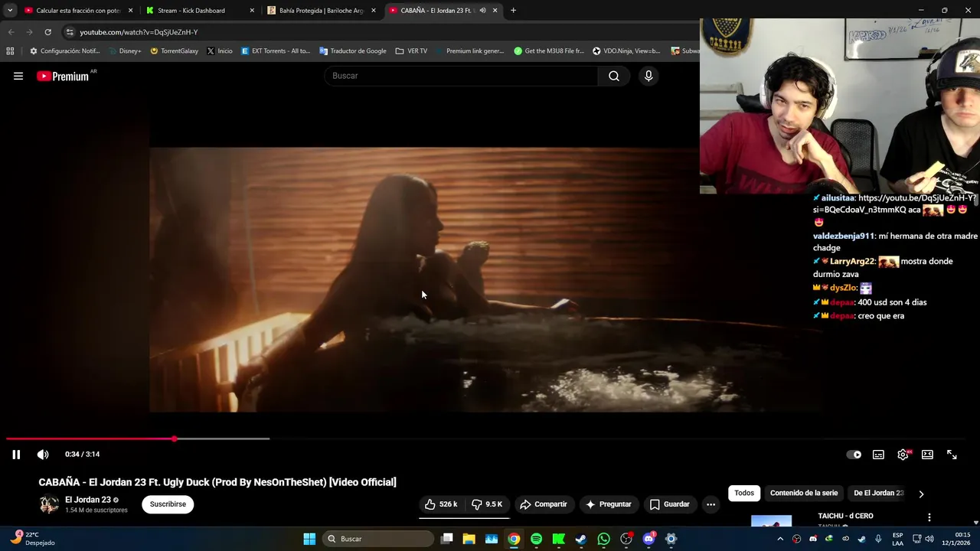Mute the video volume
The image size is (980, 551).
(x=43, y=455)
